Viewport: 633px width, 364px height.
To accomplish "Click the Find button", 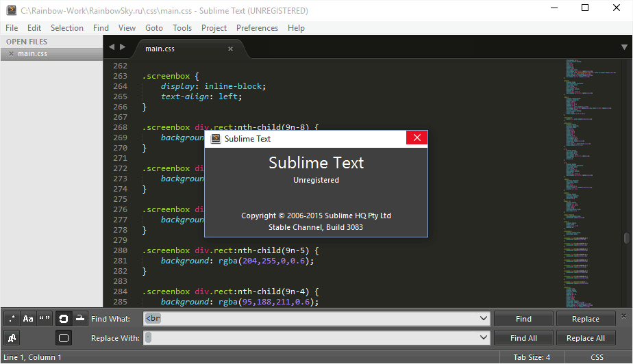I will (x=523, y=319).
